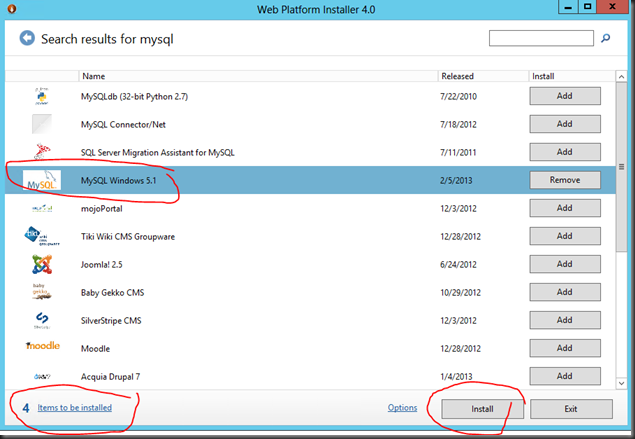Maximize the Web Platform Installer window
Viewport: 635px width, 439px height.
click(587, 7)
